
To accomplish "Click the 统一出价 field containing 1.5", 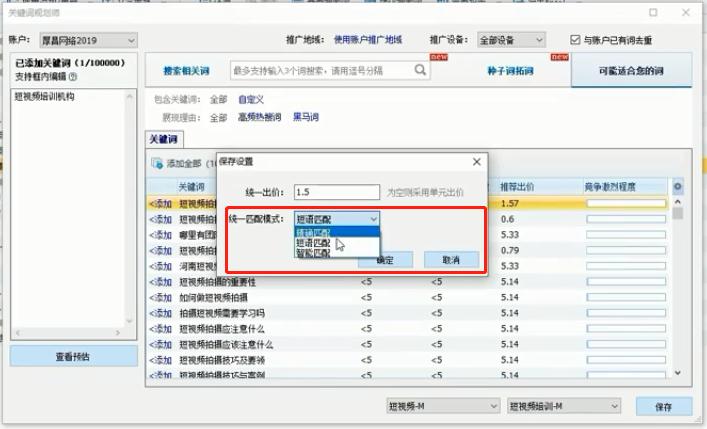I will click(337, 192).
